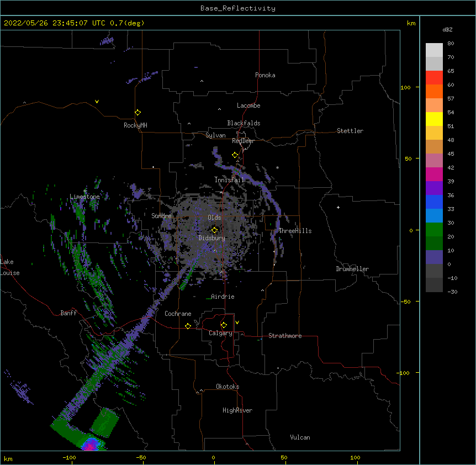The height and width of the screenshot is (465, 476).
Task: Click the green 30 dBZ legend swatch
Action: [x=434, y=230]
